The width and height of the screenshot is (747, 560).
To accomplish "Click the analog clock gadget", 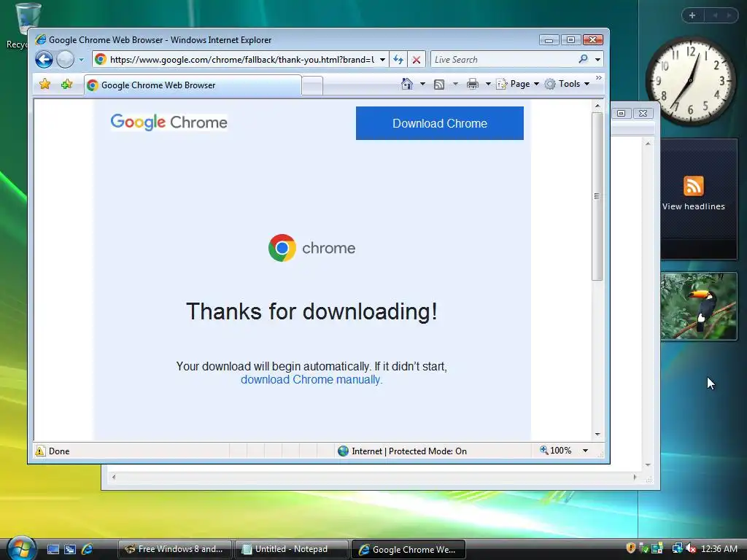I will pyautogui.click(x=691, y=80).
